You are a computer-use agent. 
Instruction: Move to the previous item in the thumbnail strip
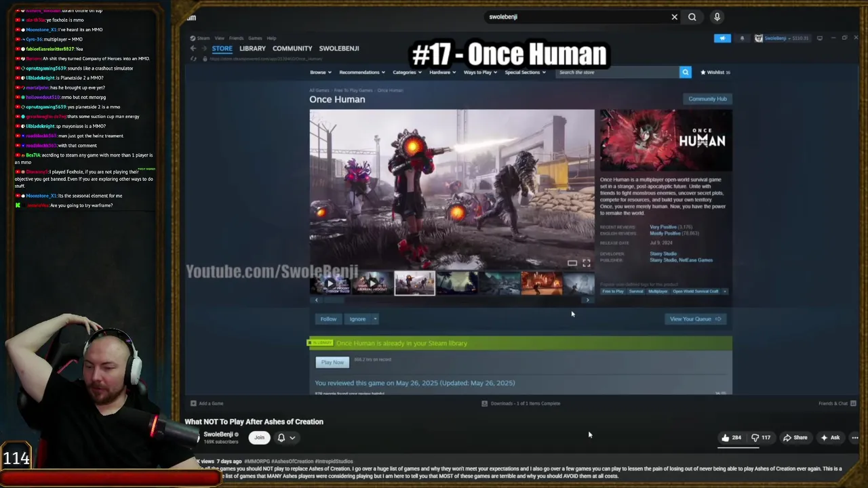[x=315, y=300]
